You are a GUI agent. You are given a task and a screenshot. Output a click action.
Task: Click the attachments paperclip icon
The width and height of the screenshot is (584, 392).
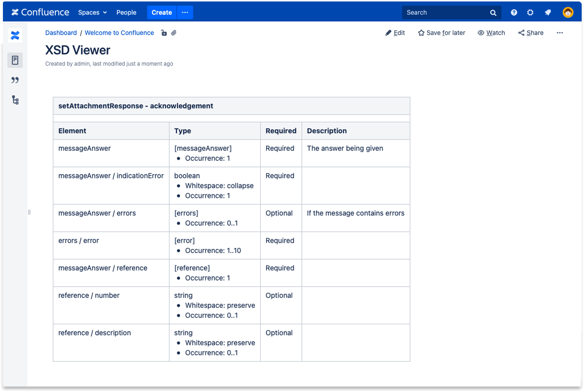click(x=174, y=33)
